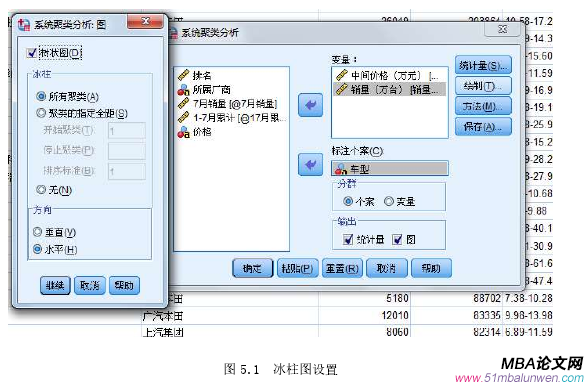586x384 pixels.
Task: Select the 聚类的指定全距(S) radio option
Action: click(41, 113)
